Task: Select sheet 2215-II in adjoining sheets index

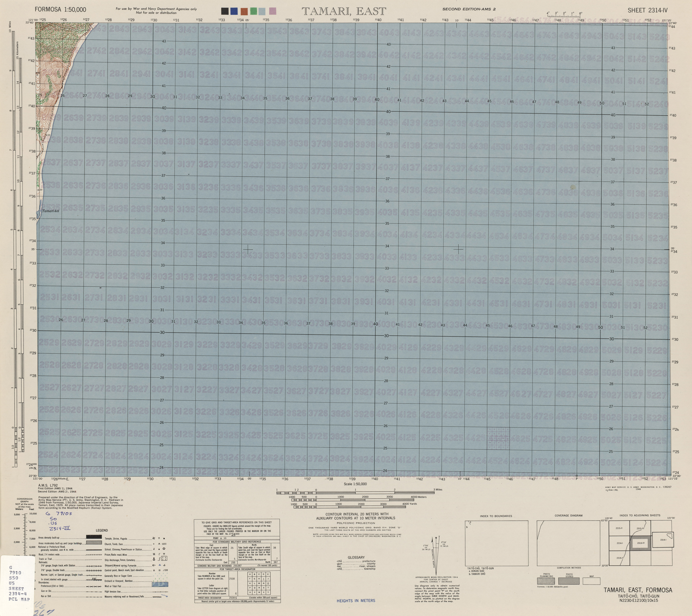Action: click(x=620, y=528)
